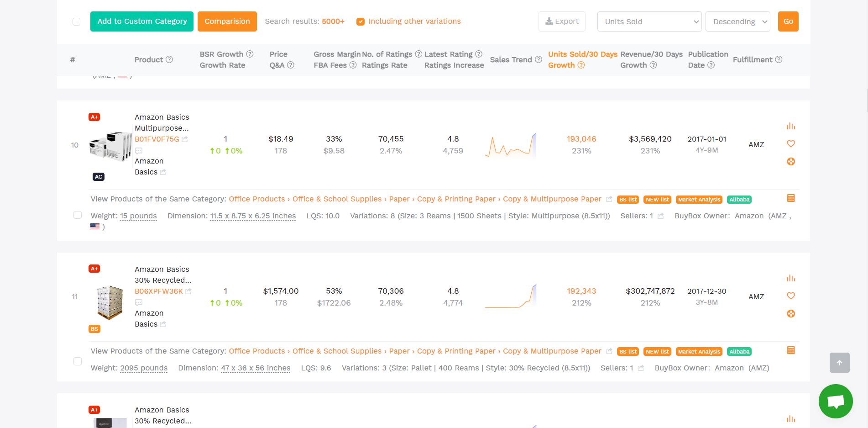Click the BS list tag on row 10
The height and width of the screenshot is (428, 868).
628,200
